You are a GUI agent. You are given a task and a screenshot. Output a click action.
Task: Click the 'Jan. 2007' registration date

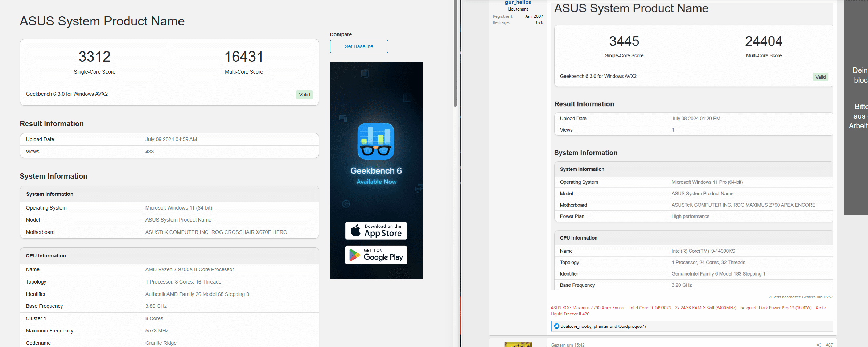click(534, 16)
